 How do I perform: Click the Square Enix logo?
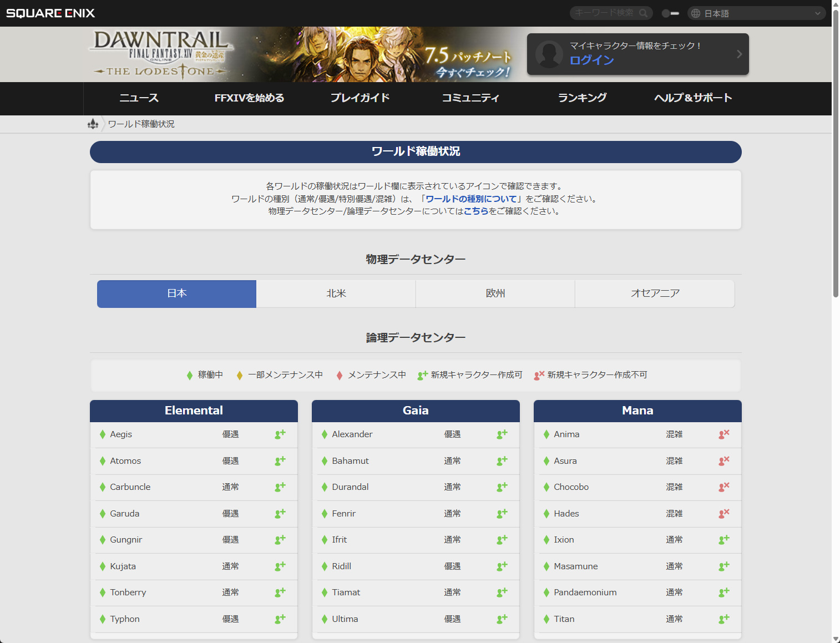tap(50, 13)
